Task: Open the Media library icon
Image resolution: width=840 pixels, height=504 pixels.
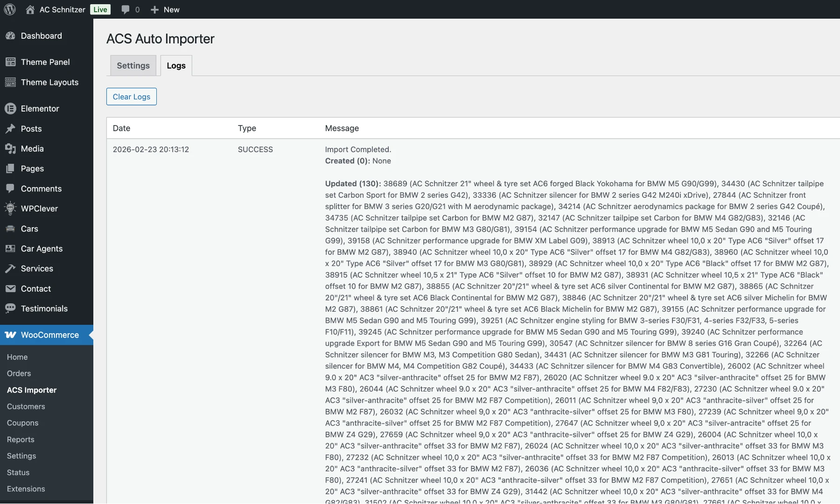Action: (10, 148)
